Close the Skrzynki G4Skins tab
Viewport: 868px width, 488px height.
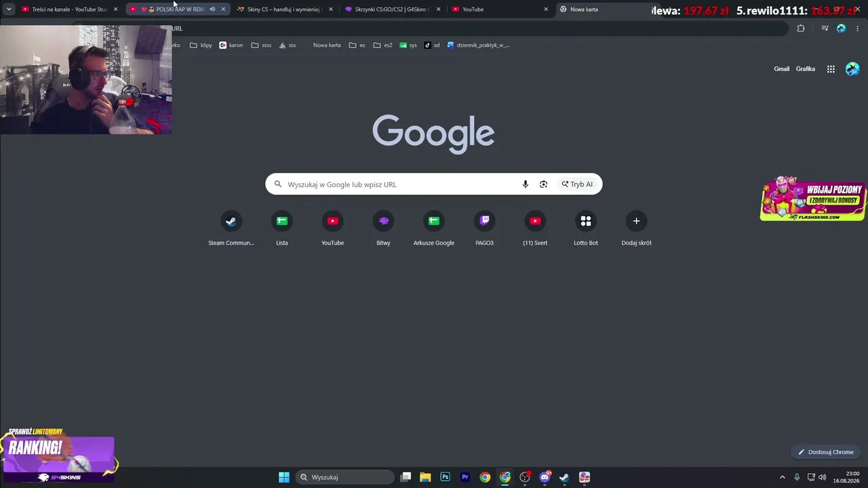pyautogui.click(x=438, y=9)
